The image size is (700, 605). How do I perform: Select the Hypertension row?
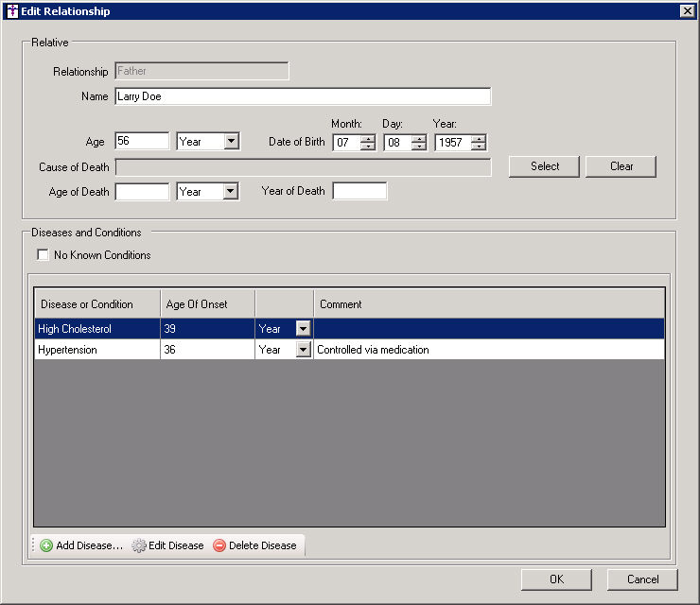click(96, 350)
